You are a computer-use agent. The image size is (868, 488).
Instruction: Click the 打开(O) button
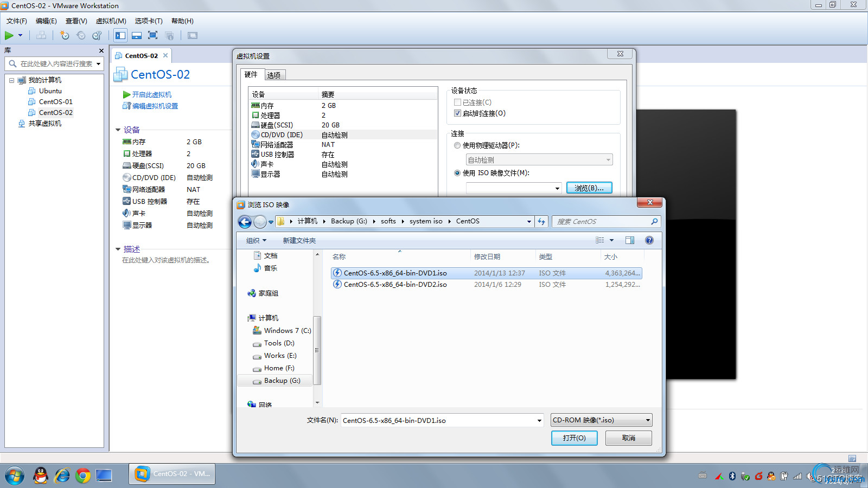coord(574,438)
